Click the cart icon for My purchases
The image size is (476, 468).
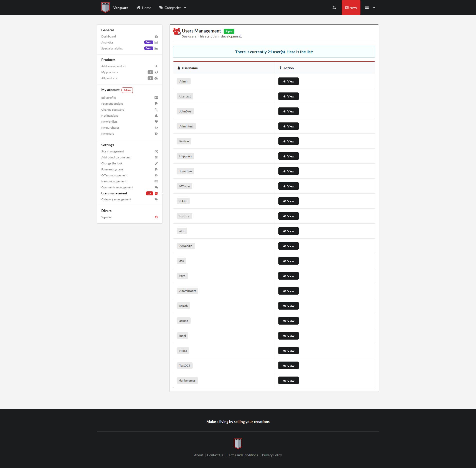[x=156, y=128]
